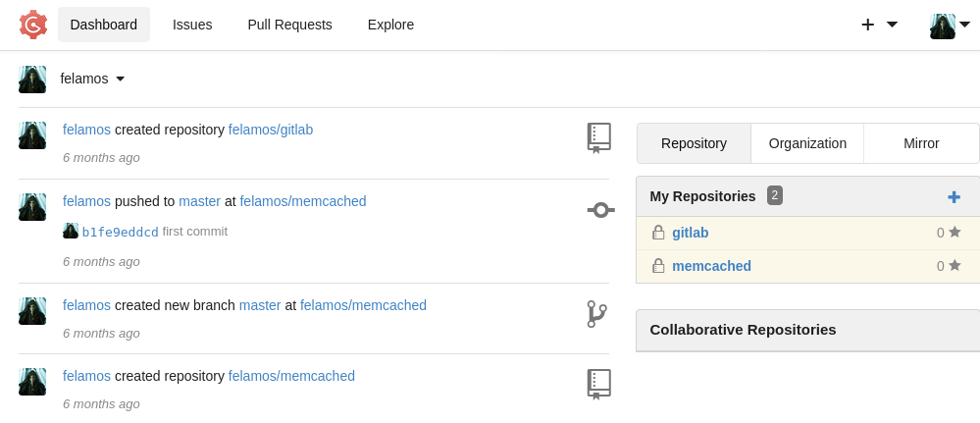Switch to the Mirror tab
Screen dimensions: 980x423
(921, 143)
